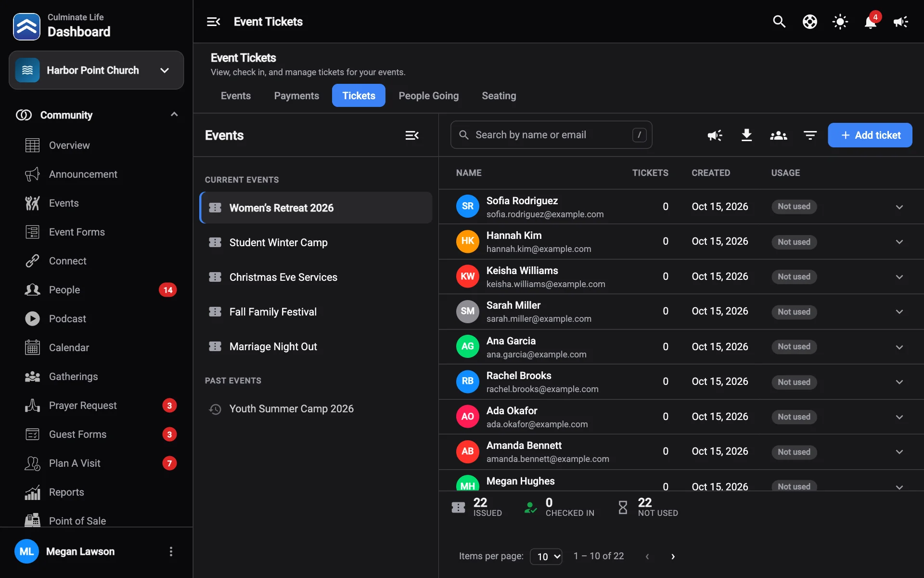
Task: Select Student Winter Camp event
Action: coord(316,242)
